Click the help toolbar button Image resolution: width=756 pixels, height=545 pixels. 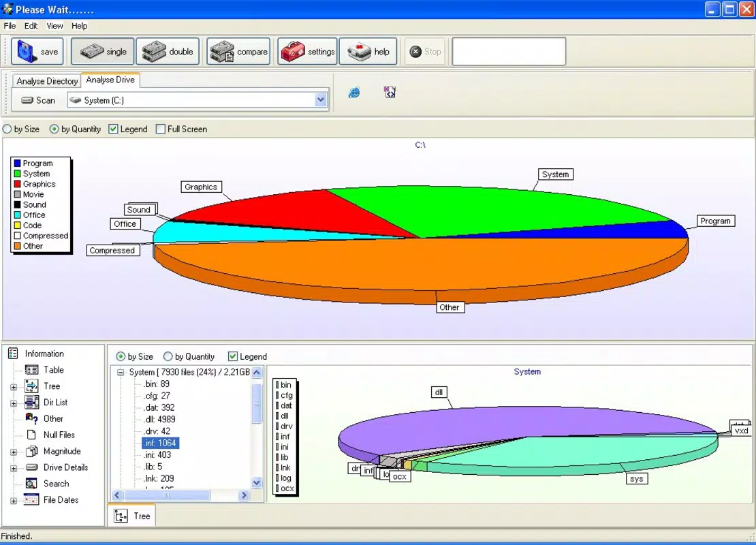point(368,52)
